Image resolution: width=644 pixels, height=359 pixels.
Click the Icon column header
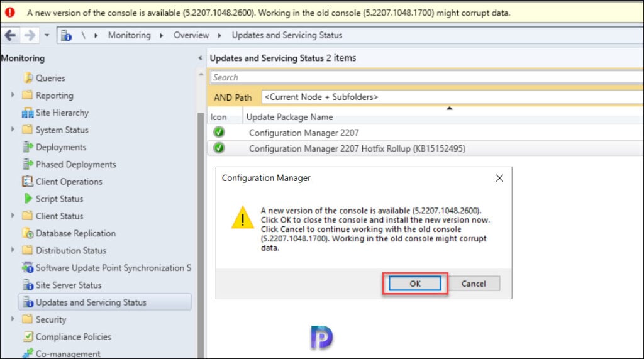(218, 117)
